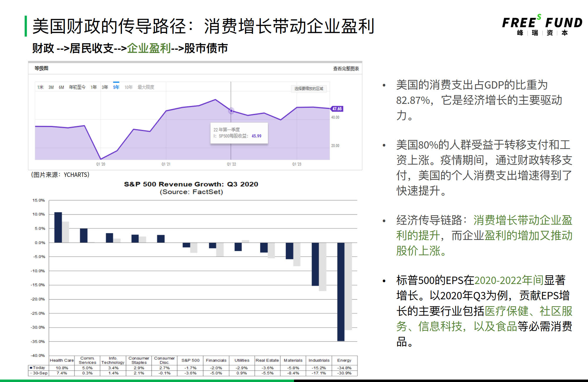Click the 82.87% bullet paragraph
The height and width of the screenshot is (382, 588).
click(x=479, y=100)
